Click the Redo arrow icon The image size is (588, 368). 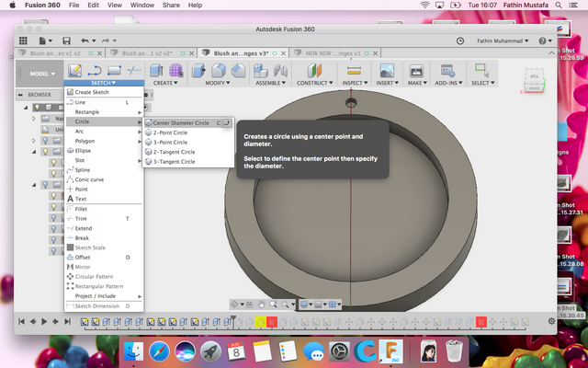coord(106,40)
